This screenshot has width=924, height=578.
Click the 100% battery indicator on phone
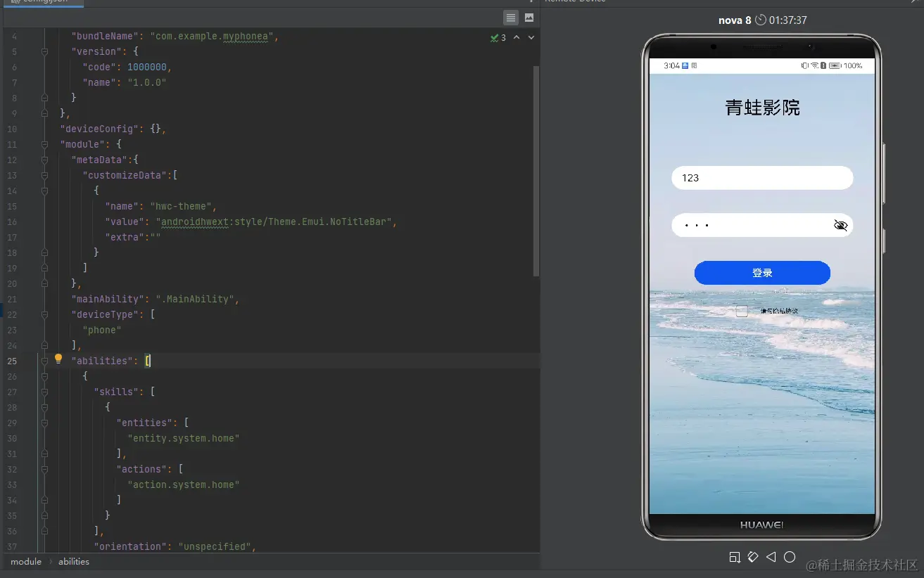tap(845, 65)
